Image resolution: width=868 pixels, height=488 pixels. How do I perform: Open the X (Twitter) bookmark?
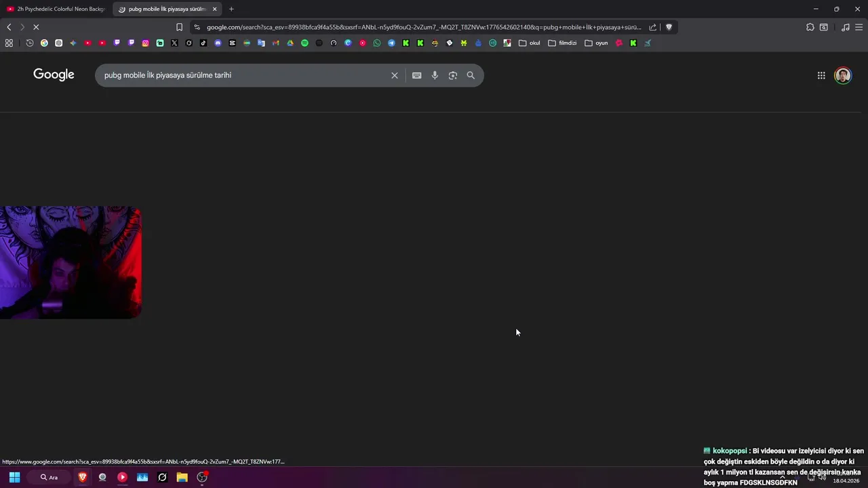point(174,43)
